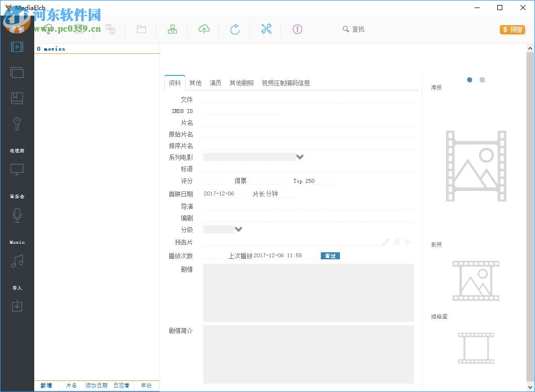Click the movie sets icon below the movies icon
535x392 pixels.
point(17,72)
